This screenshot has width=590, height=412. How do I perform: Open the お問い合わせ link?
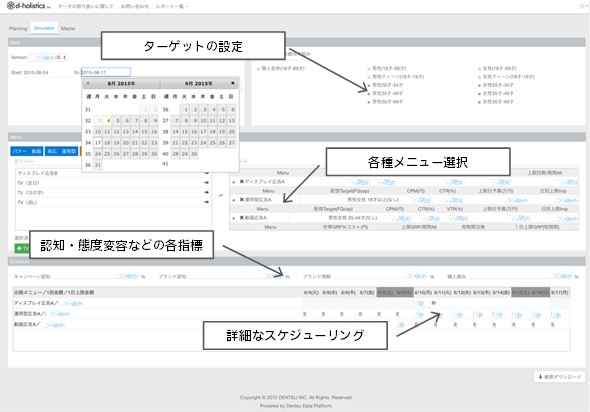(135, 6)
